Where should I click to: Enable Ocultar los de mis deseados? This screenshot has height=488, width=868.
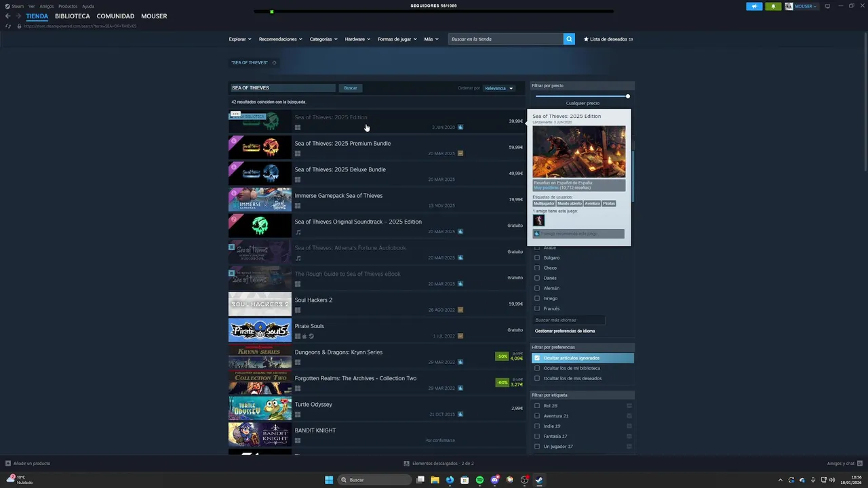pyautogui.click(x=537, y=378)
